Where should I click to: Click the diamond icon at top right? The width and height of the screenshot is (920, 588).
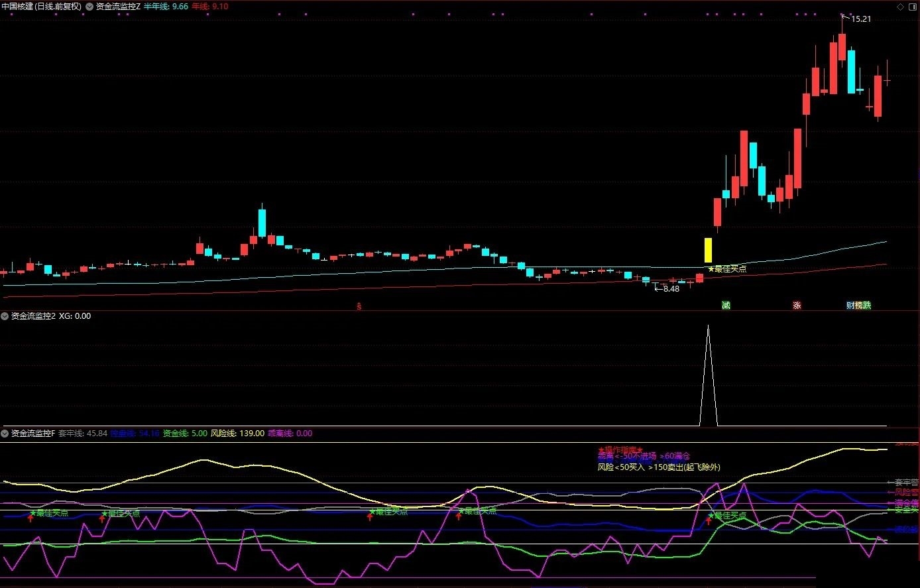pyautogui.click(x=900, y=7)
